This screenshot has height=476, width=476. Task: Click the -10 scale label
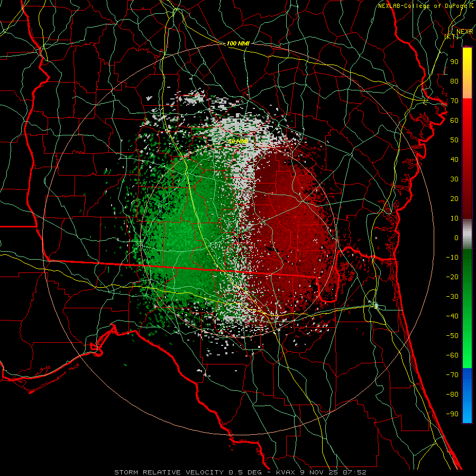pos(452,258)
